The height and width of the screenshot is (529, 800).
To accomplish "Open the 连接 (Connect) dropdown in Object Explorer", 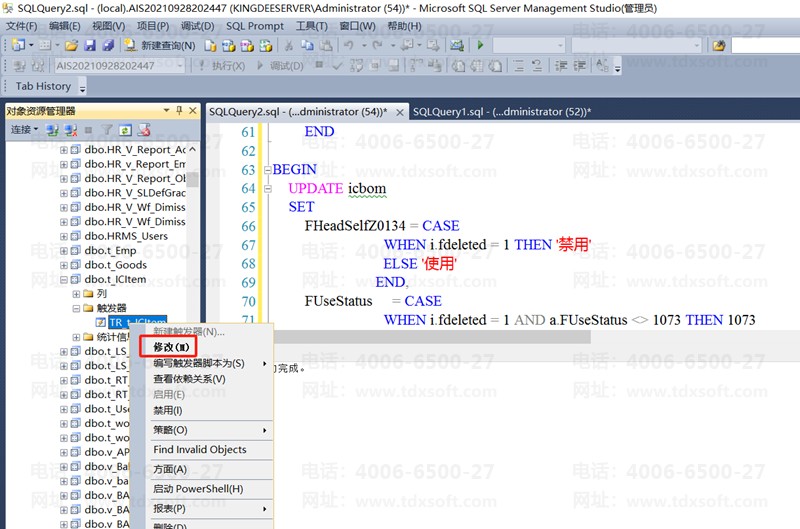I will (24, 130).
